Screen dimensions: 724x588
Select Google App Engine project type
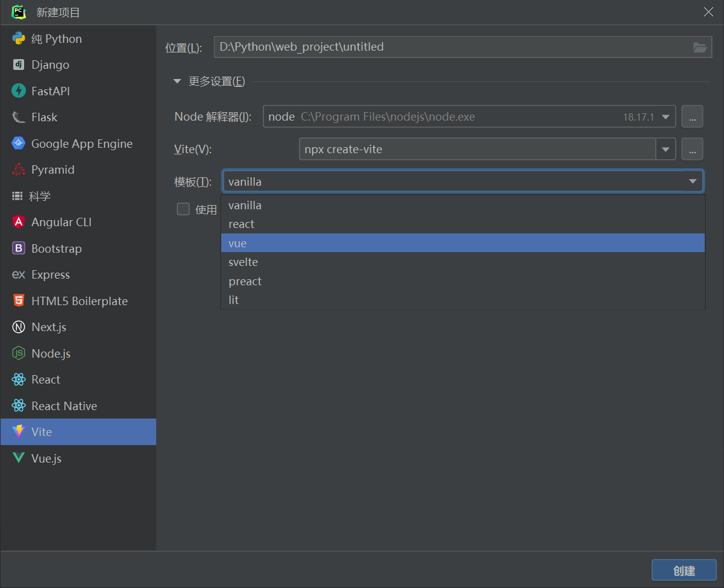pos(78,144)
